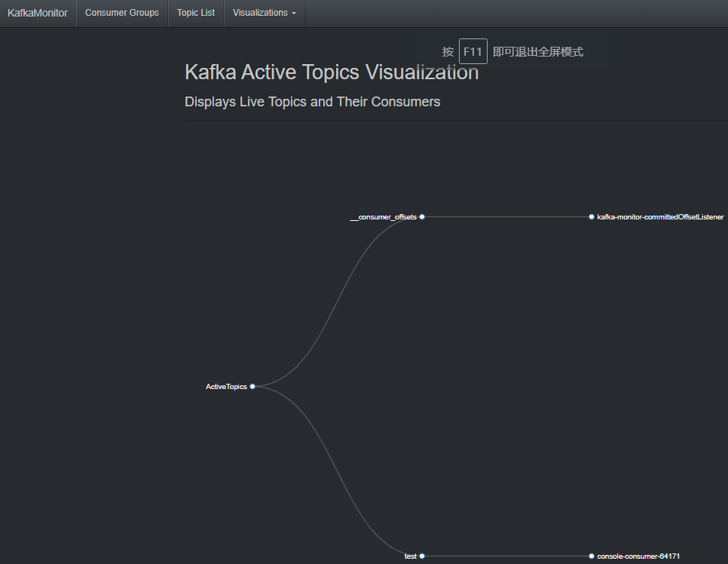Click the test topic node circle
This screenshot has width=728, height=564.
coord(422,556)
